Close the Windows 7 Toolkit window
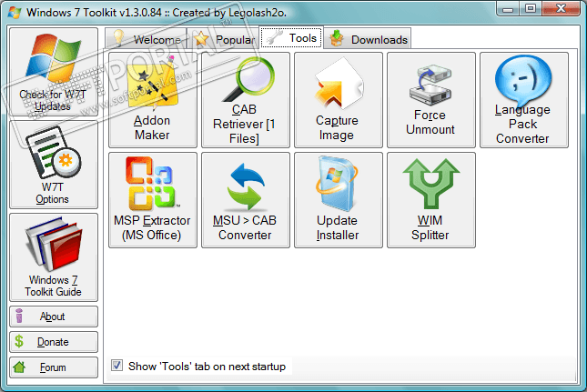This screenshot has width=587, height=392. [561, 8]
